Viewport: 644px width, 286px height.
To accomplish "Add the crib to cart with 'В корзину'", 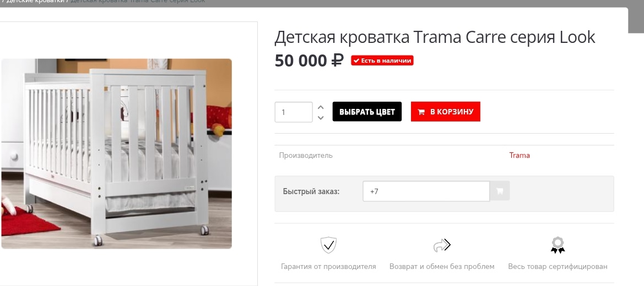I will (x=445, y=112).
